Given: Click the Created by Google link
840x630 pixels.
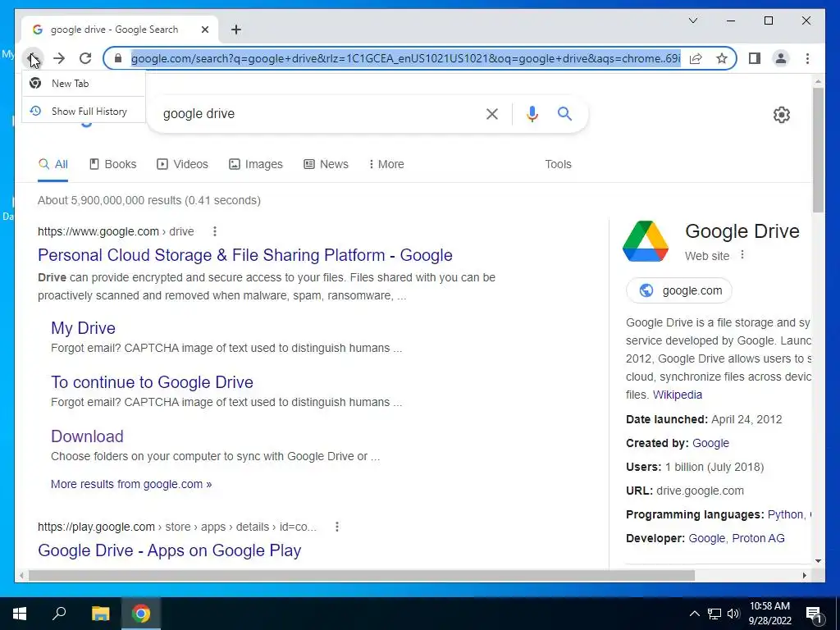Looking at the screenshot, I should point(710,443).
